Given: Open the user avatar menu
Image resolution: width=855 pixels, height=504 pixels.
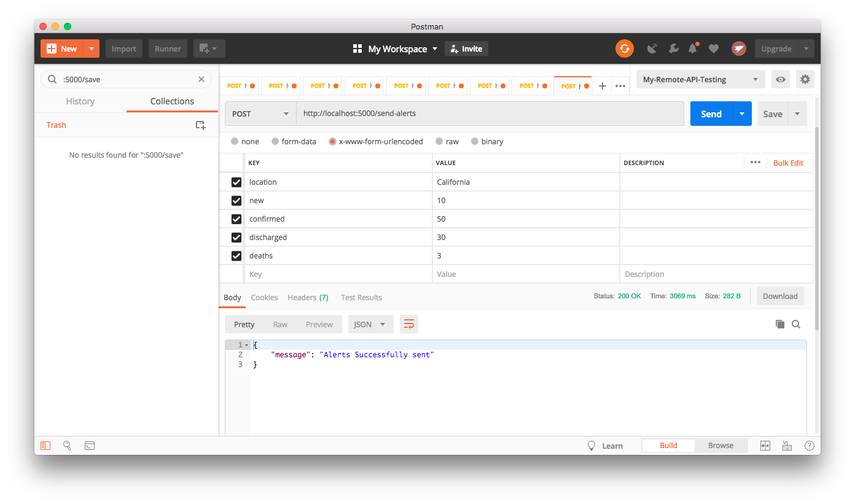Looking at the screenshot, I should (739, 48).
